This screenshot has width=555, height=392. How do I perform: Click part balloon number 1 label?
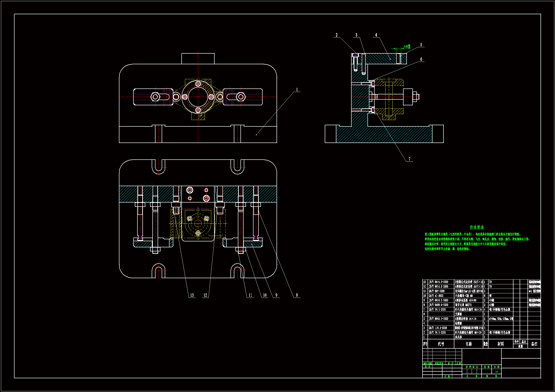coord(297,90)
